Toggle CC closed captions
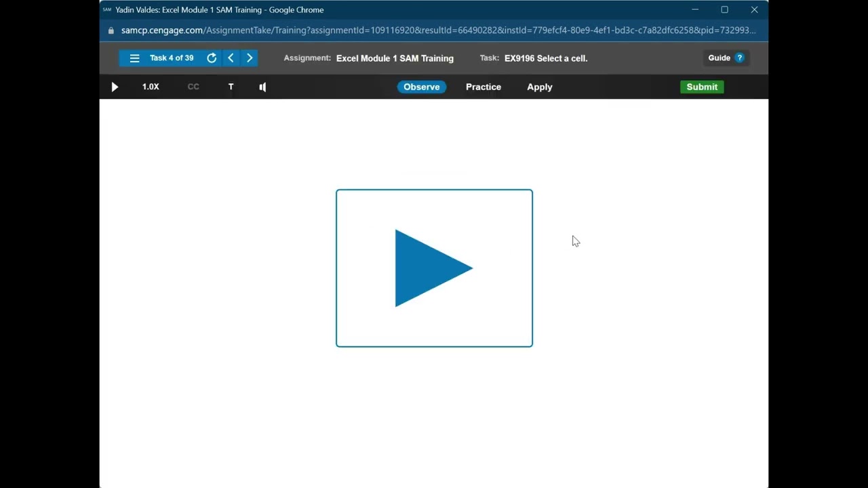This screenshot has width=868, height=488. pos(193,87)
